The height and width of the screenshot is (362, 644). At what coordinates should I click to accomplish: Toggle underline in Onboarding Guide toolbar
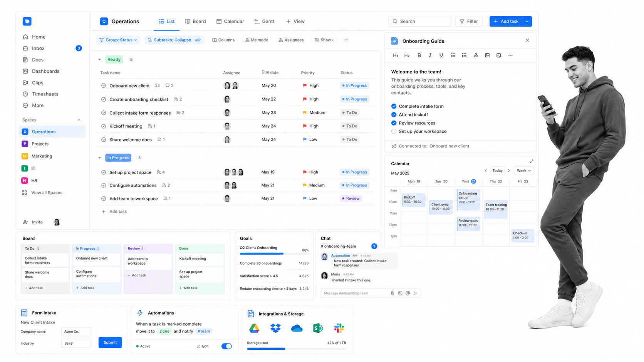coord(441,55)
